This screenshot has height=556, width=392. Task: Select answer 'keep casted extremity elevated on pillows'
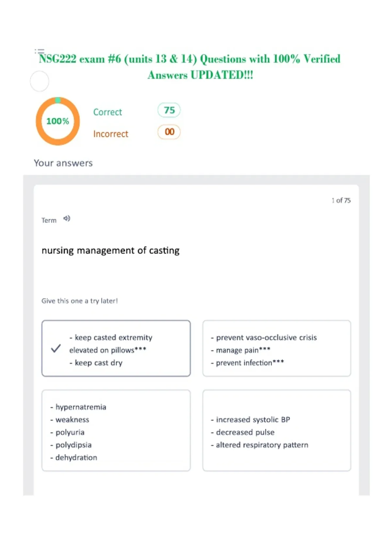116,348
